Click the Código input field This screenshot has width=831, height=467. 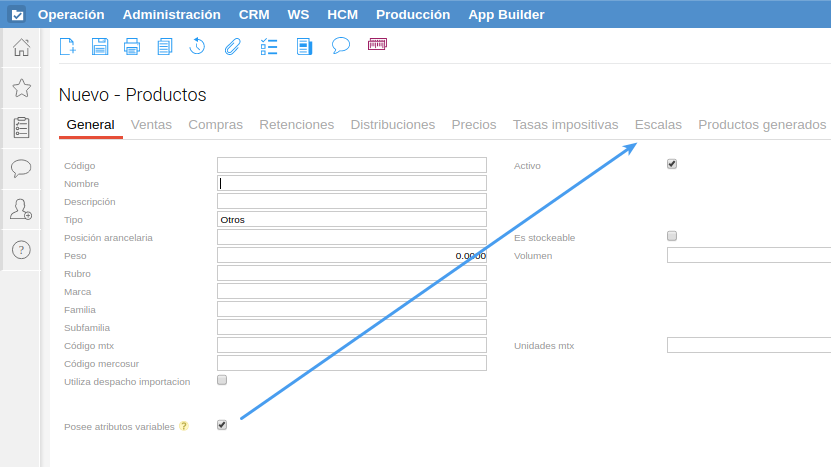pos(351,165)
